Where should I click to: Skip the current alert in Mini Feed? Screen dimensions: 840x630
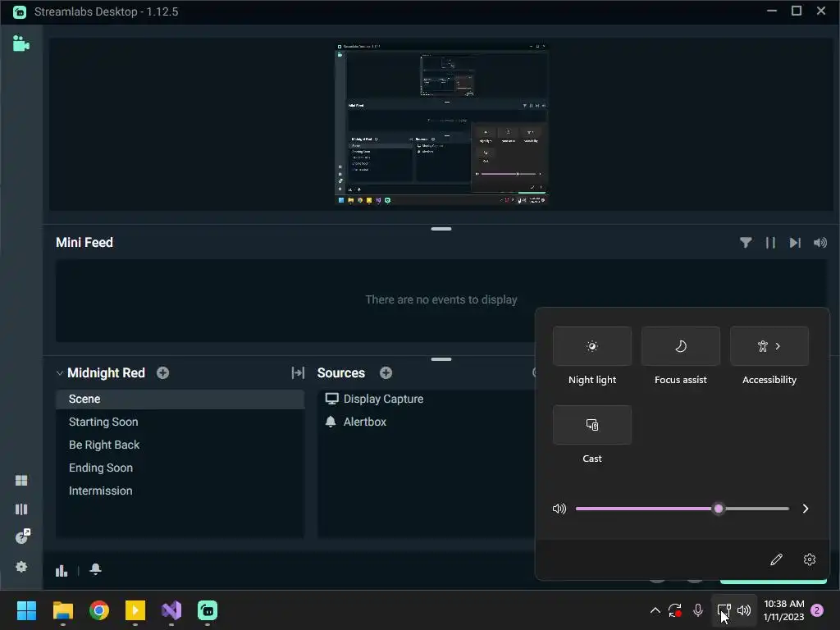click(x=795, y=243)
